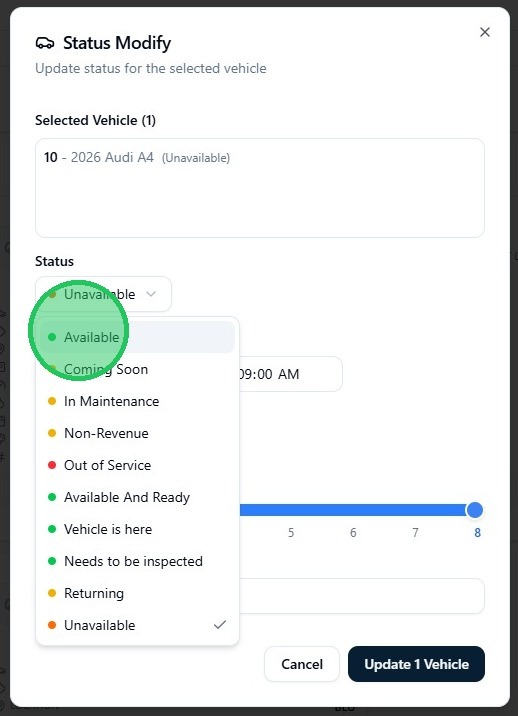Click the green dot beside Vehicle is here
This screenshot has height=716, width=518.
(52, 529)
